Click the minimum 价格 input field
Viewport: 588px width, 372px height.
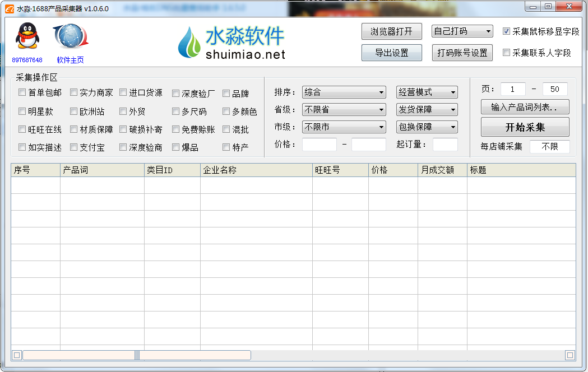tap(320, 144)
